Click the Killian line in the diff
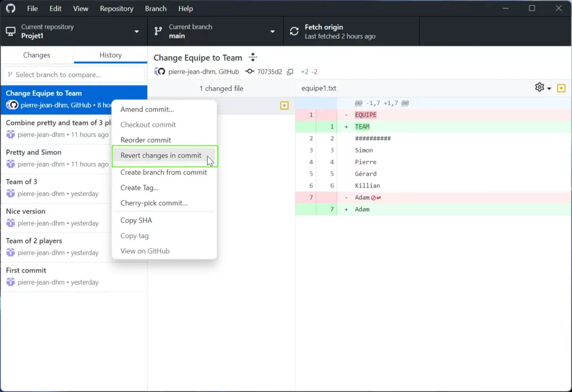 [433, 185]
